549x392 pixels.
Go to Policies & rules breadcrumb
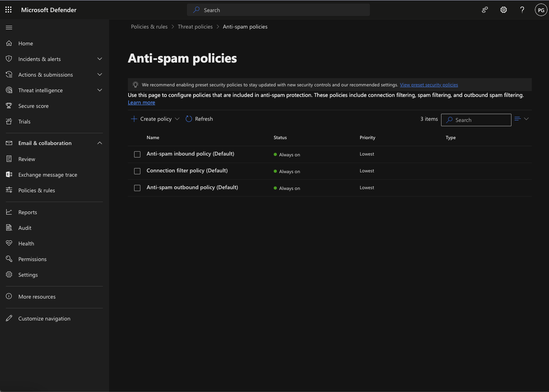pos(149,27)
